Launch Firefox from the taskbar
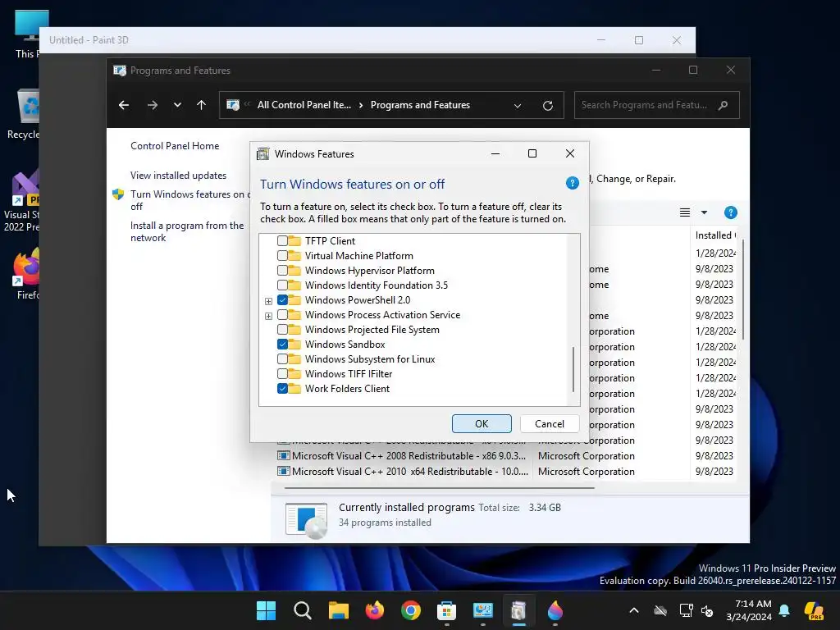Screen dimensions: 840x630 point(374,610)
